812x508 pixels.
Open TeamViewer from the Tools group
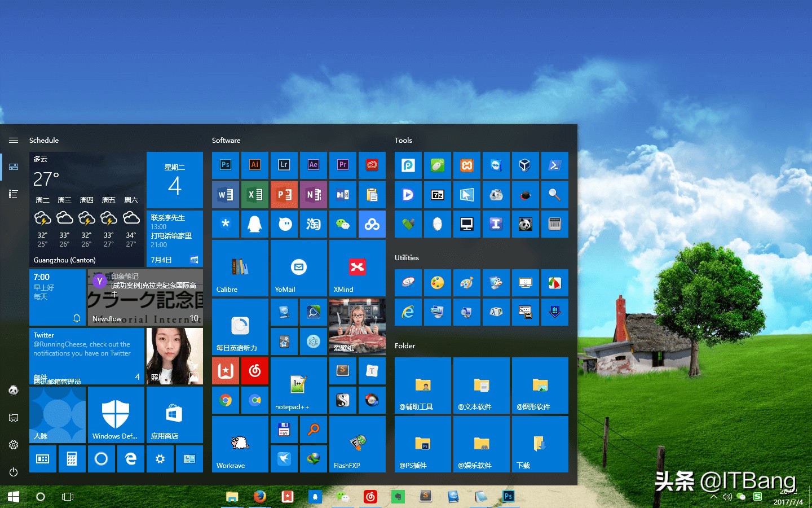pos(496,165)
